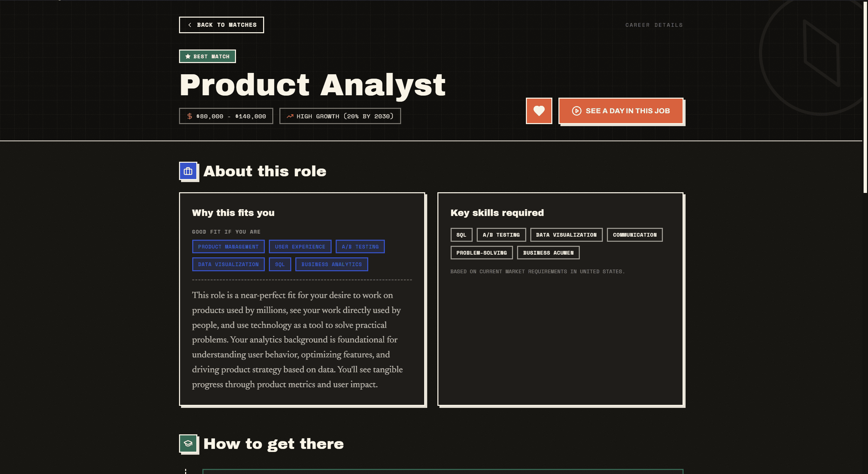This screenshot has width=868, height=474.
Task: Select the blue A/B Testing fit tag
Action: click(x=360, y=247)
